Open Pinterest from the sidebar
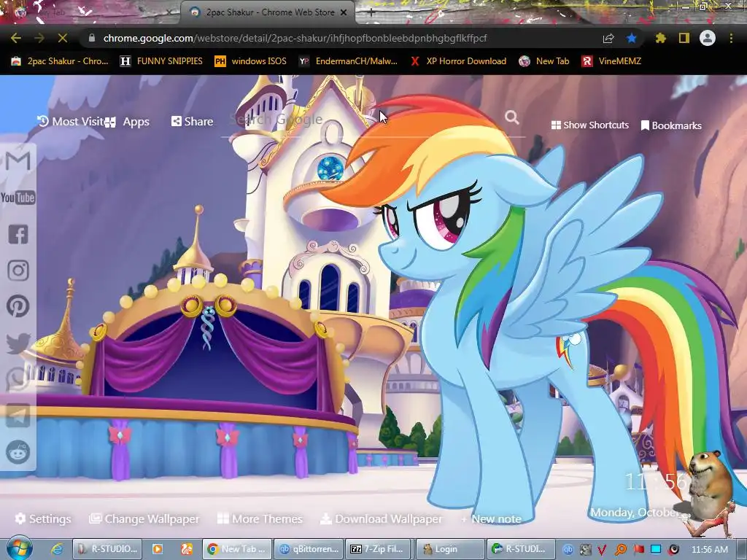The image size is (747, 560). click(18, 306)
